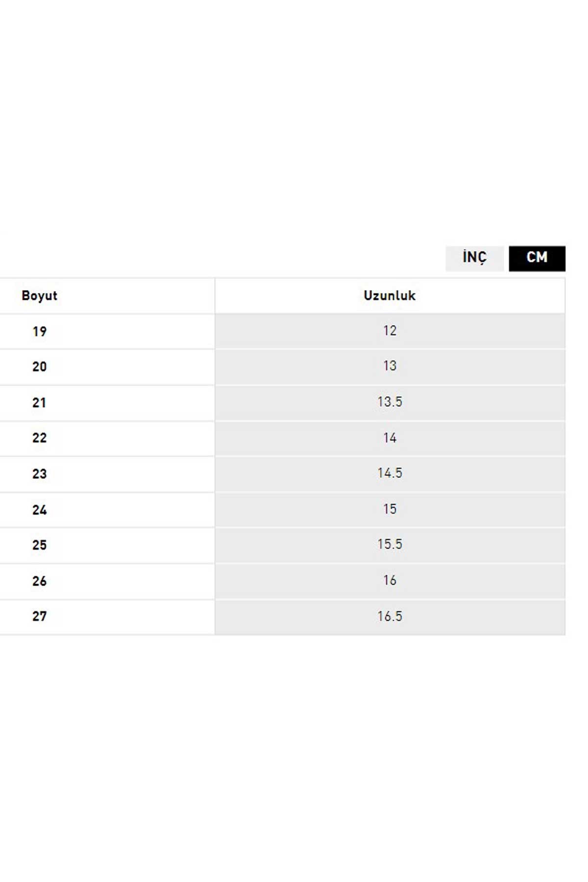Click the Boyut column header

[39, 296]
